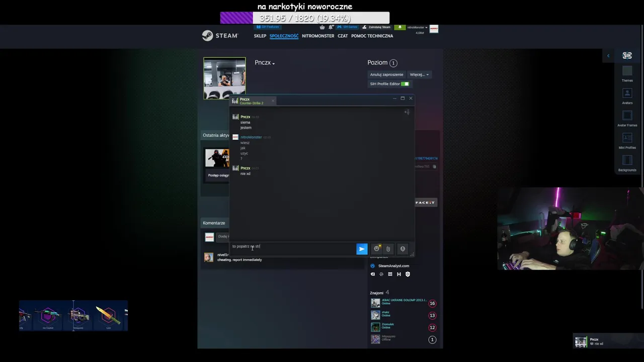Click nitroMonster sender name in chat
The height and width of the screenshot is (362, 644).
pos(251,137)
